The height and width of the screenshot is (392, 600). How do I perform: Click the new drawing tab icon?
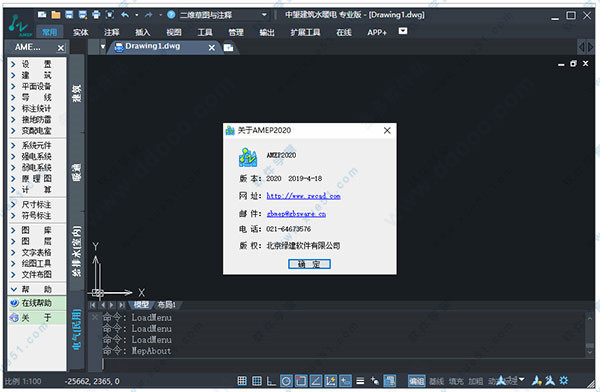tap(228, 48)
